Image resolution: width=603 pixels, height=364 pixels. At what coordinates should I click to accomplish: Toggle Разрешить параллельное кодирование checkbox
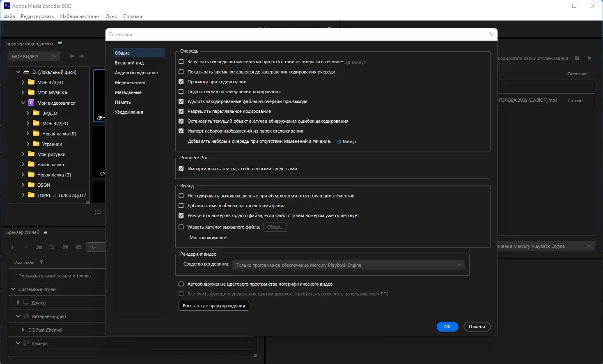tap(181, 111)
